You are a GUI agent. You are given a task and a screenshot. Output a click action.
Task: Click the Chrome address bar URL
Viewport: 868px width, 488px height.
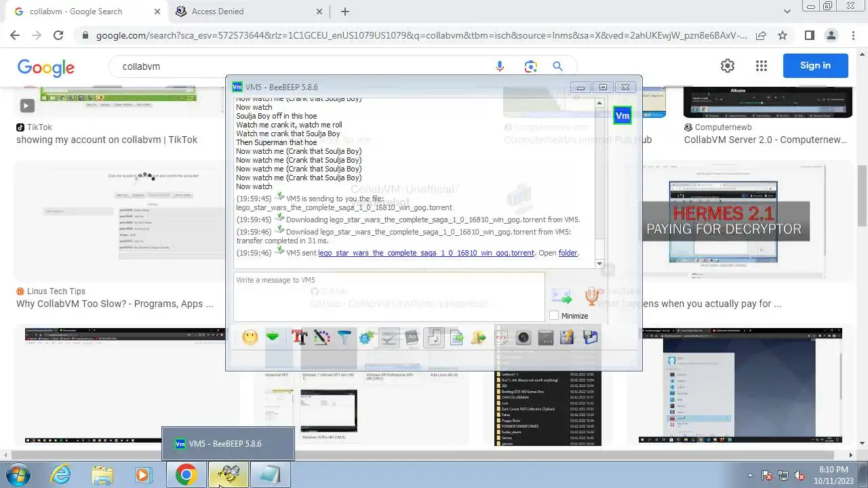(x=421, y=35)
